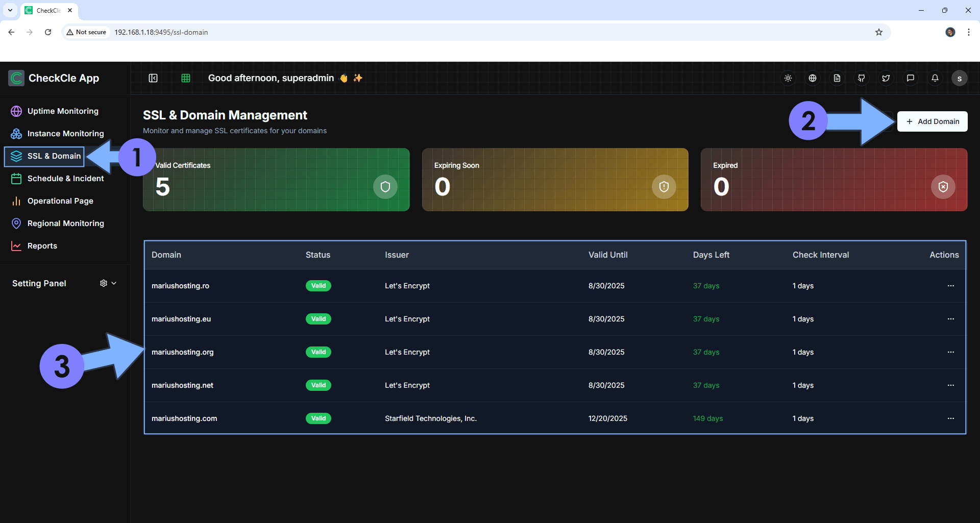Screen dimensions: 980x523
Task: Open actions menu for mariushosting.ro
Action: [951, 286]
